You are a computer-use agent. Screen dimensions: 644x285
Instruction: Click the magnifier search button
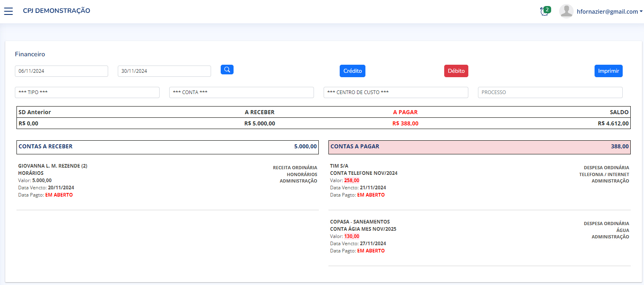point(227,70)
